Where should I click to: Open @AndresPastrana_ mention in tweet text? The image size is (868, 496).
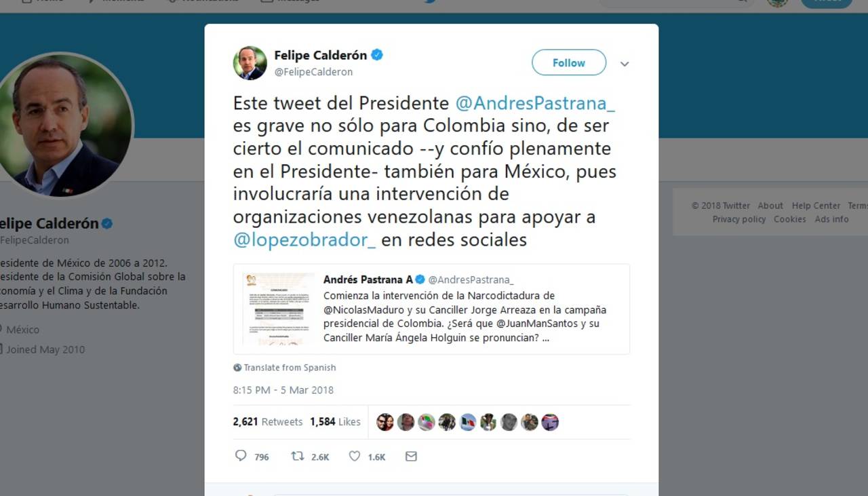[x=535, y=103]
